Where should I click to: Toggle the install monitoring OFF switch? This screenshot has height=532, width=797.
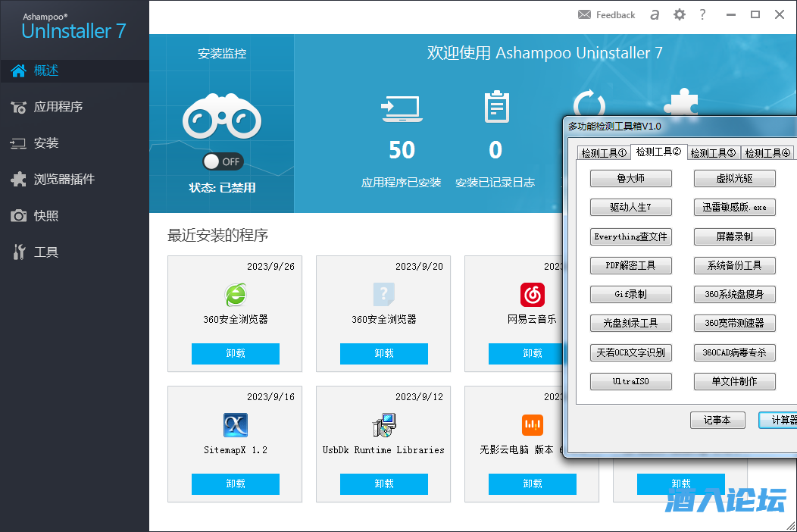223,161
